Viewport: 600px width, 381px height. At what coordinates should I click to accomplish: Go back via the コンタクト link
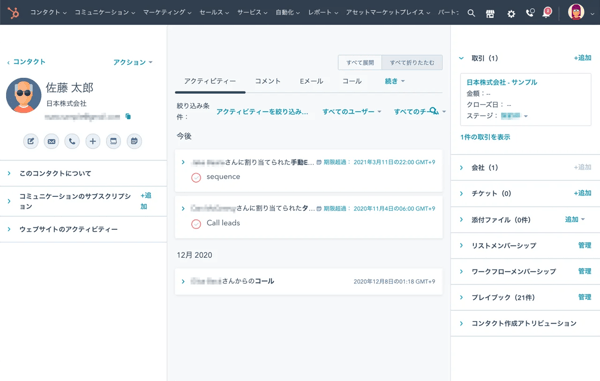pos(26,62)
